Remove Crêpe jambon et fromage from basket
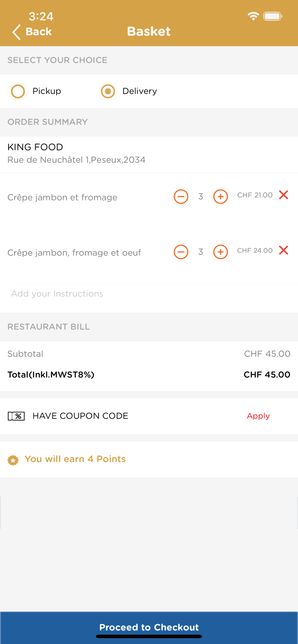 pyautogui.click(x=283, y=195)
